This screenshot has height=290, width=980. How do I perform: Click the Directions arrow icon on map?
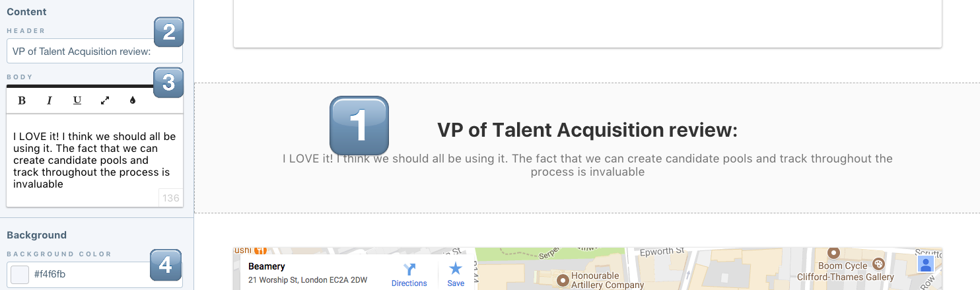coord(409,269)
